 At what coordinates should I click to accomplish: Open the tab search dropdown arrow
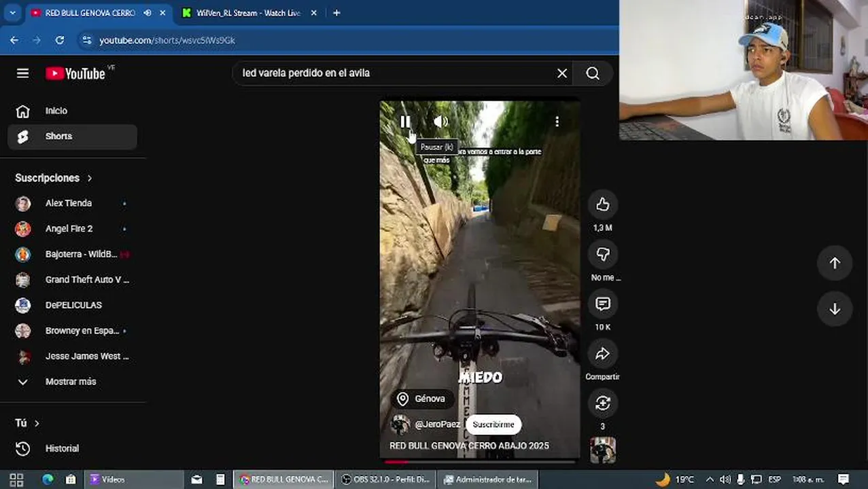point(12,13)
